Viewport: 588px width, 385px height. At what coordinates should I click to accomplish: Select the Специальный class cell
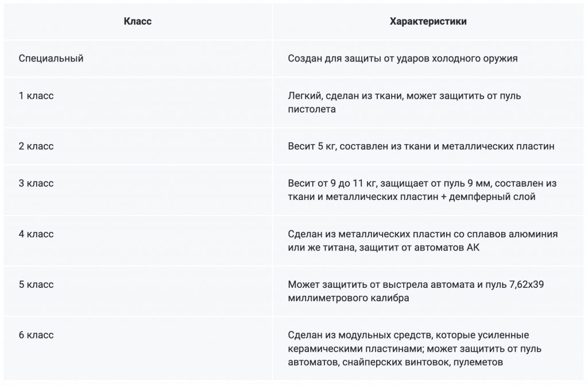pos(138,59)
